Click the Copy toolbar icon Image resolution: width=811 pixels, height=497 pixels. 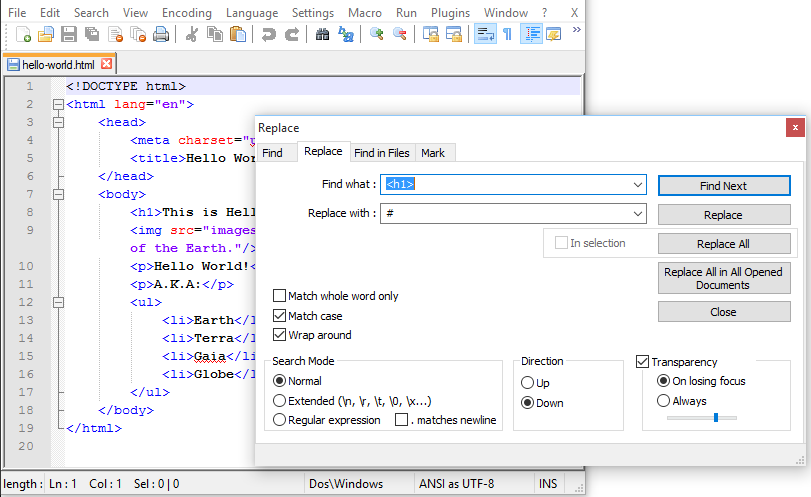[x=215, y=34]
